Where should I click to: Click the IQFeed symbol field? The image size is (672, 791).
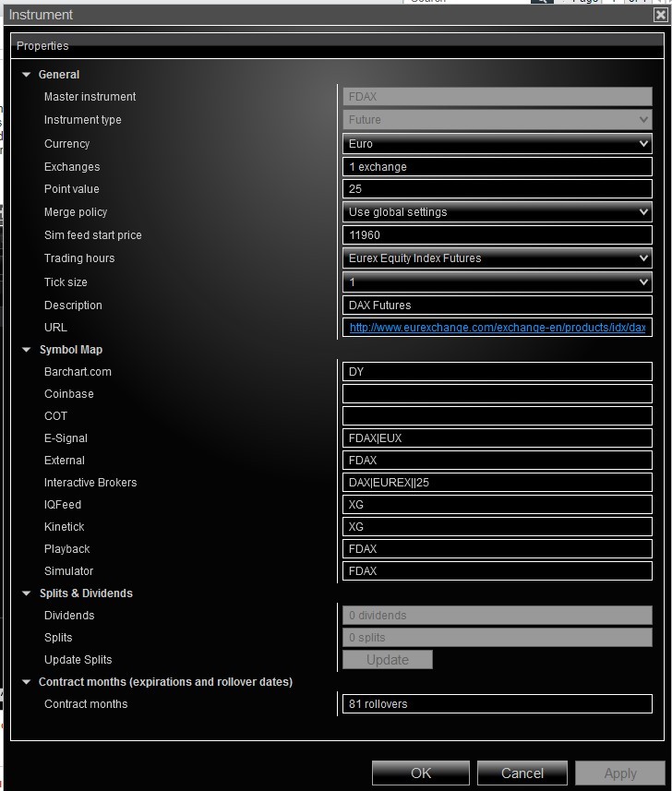pyautogui.click(x=497, y=505)
